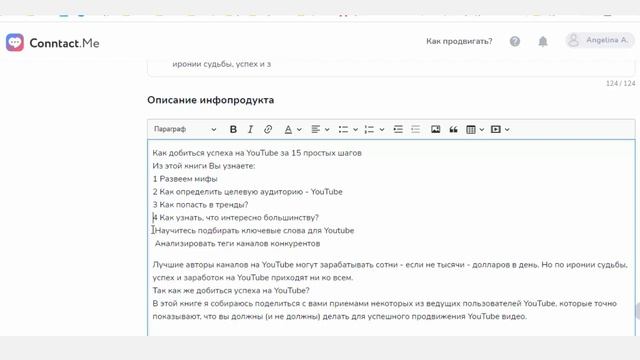The height and width of the screenshot is (360, 640).
Task: Expand the font color dropdown arrow
Action: [x=299, y=130]
